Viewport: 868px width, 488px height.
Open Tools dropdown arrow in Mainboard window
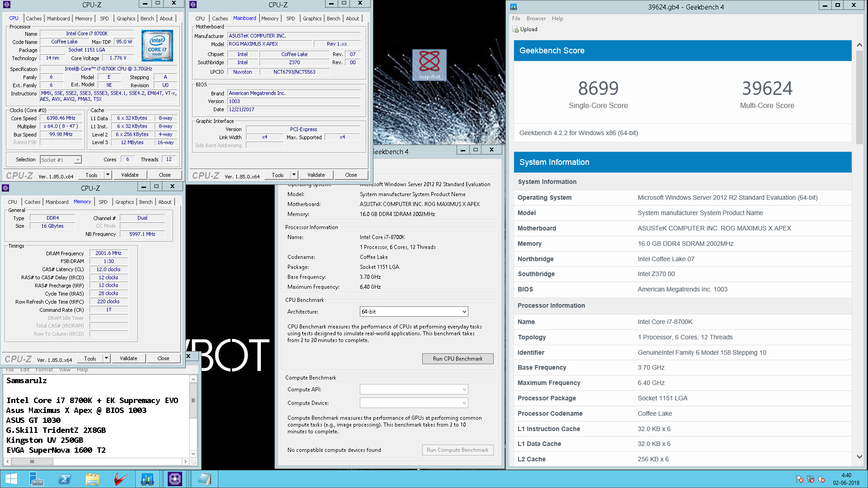[x=294, y=175]
